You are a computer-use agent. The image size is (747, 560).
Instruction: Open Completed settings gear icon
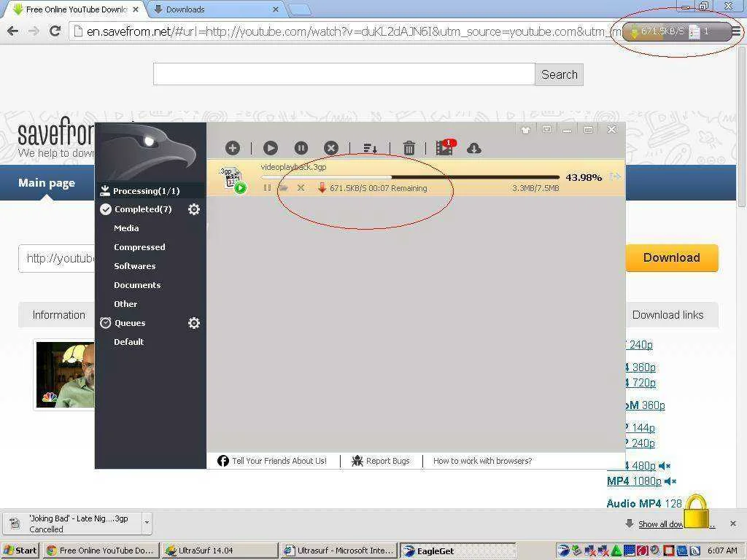point(194,209)
